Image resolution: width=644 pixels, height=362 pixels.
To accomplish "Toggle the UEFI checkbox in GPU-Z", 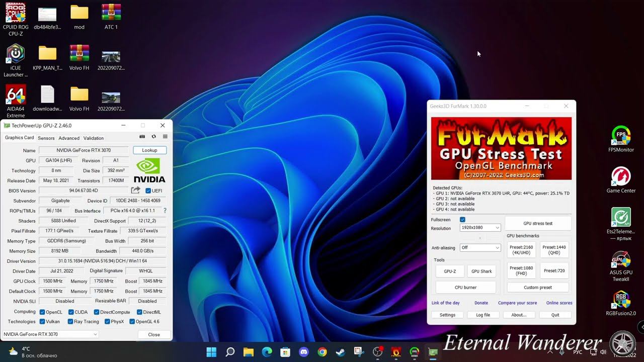I will pyautogui.click(x=148, y=191).
